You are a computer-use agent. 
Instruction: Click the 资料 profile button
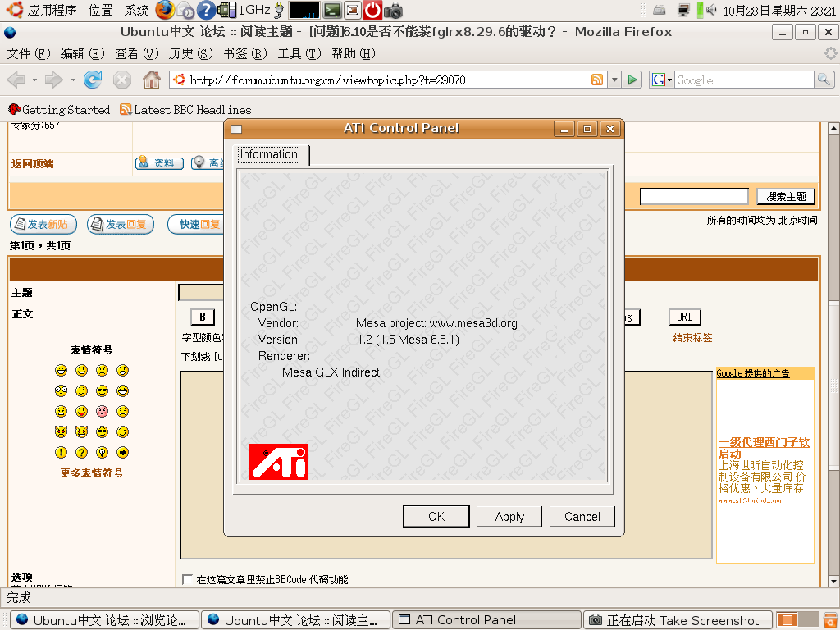pyautogui.click(x=159, y=163)
